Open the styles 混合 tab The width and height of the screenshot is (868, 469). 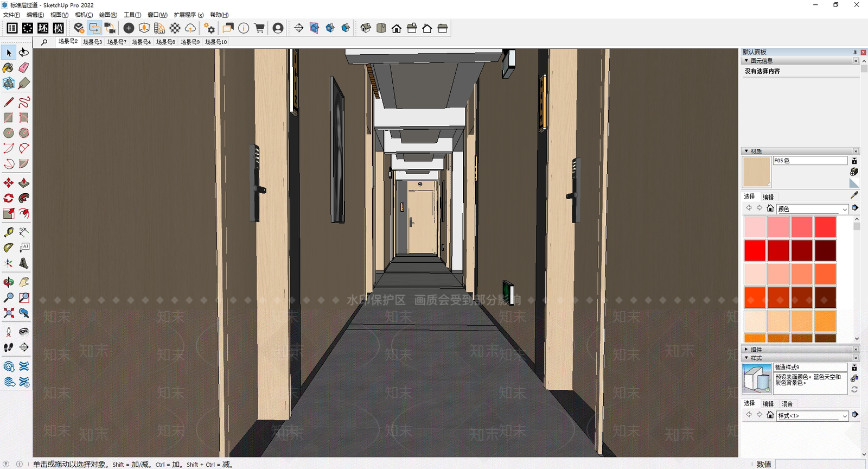[787, 404]
